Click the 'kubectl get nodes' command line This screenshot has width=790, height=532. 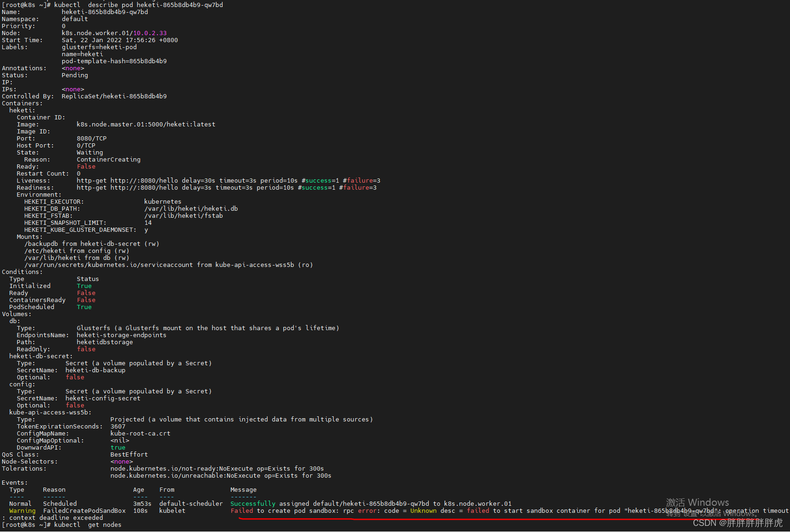(x=88, y=525)
